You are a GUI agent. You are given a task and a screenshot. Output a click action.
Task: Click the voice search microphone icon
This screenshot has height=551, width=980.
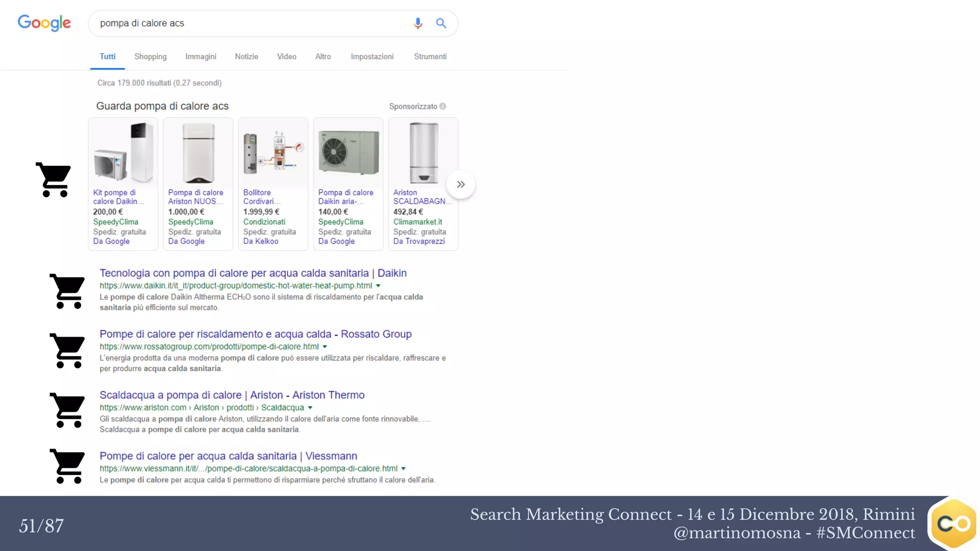click(x=418, y=23)
